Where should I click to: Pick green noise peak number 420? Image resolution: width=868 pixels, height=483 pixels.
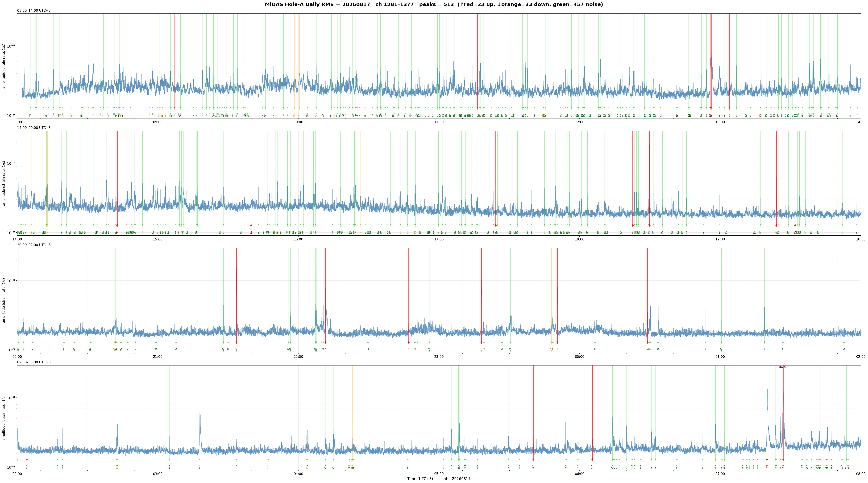(x=502, y=350)
